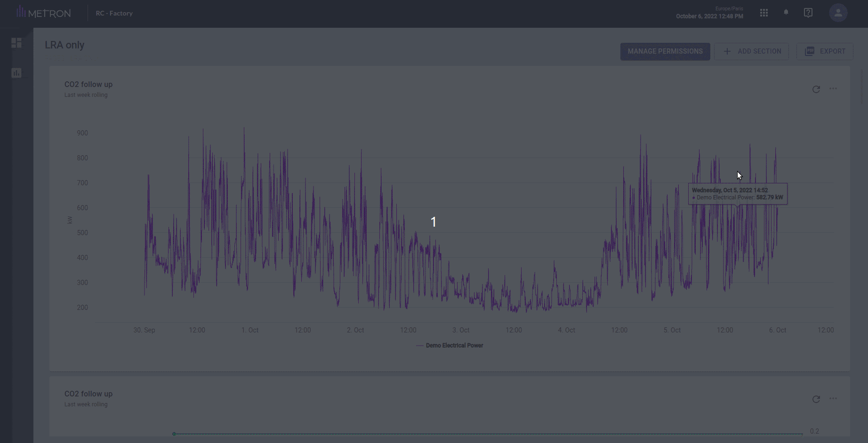Open the help question mark icon
The width and height of the screenshot is (868, 443).
click(x=808, y=13)
